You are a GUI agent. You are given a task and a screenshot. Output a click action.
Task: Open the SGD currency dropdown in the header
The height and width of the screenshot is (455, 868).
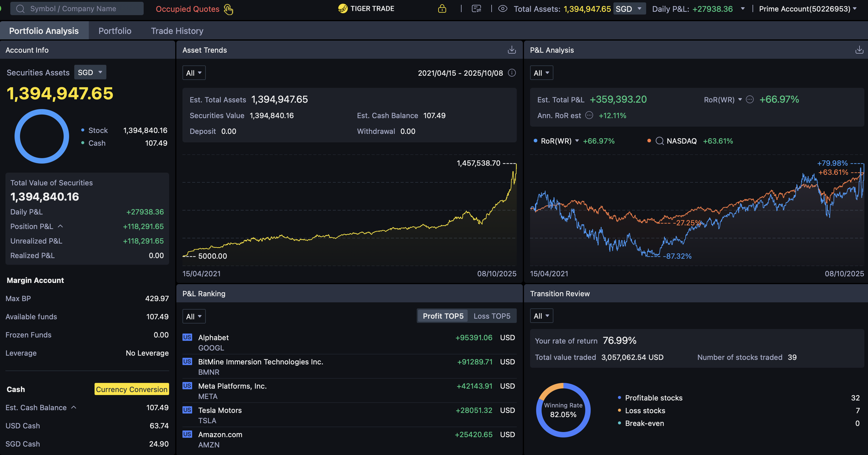coord(629,9)
